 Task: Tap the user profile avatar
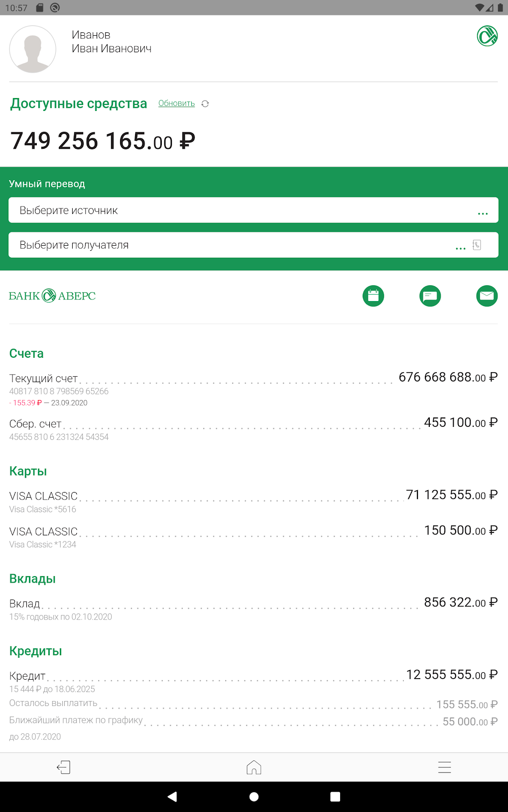pos(33,49)
